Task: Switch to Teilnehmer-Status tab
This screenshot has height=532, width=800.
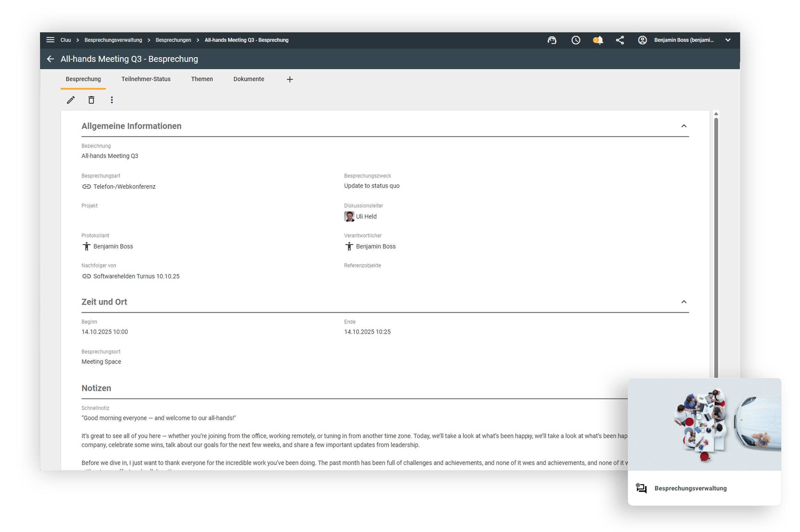Action: tap(146, 79)
